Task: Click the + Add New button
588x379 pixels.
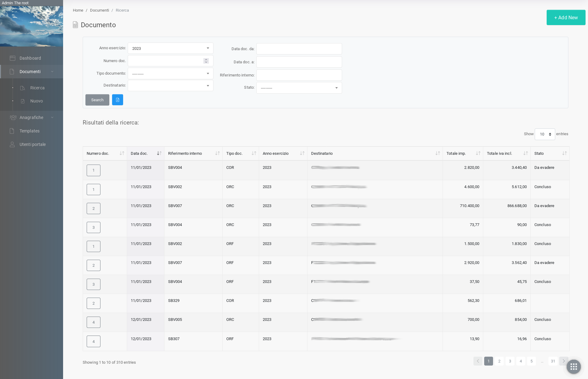Action: pyautogui.click(x=566, y=17)
